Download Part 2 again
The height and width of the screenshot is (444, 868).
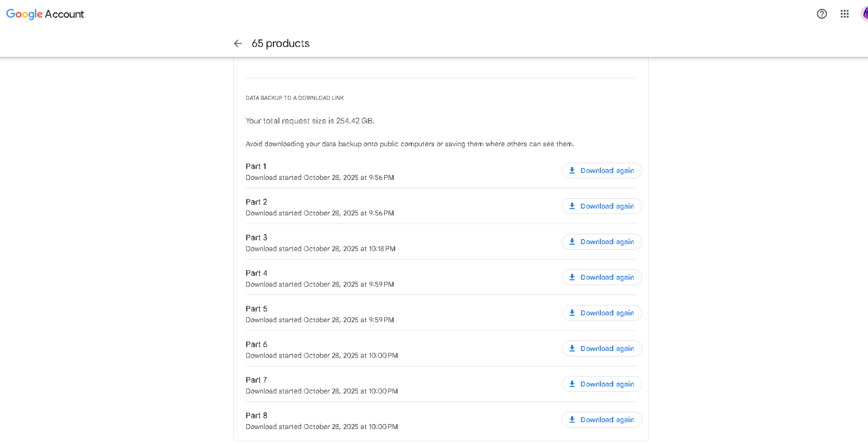tap(602, 206)
